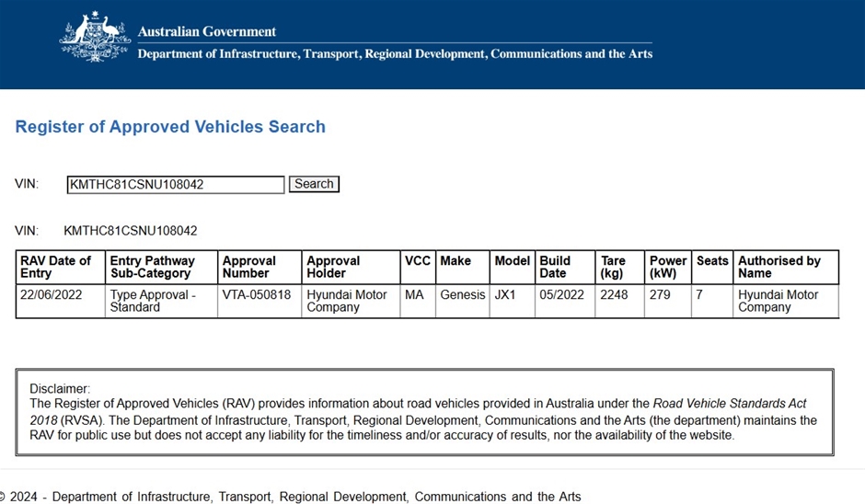Image resolution: width=865 pixels, height=504 pixels.
Task: Click into the VIN input field
Action: pos(176,185)
